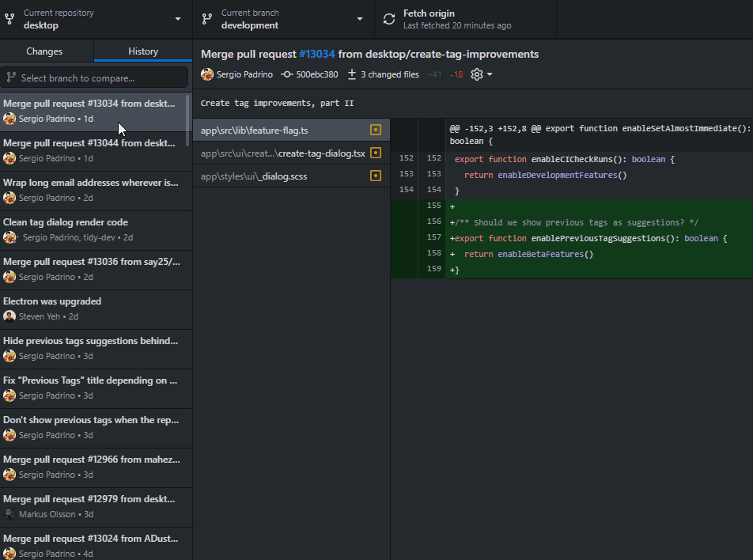Click the avatar on the Electron was upgraded commit
The image size is (753, 560).
coord(9,316)
